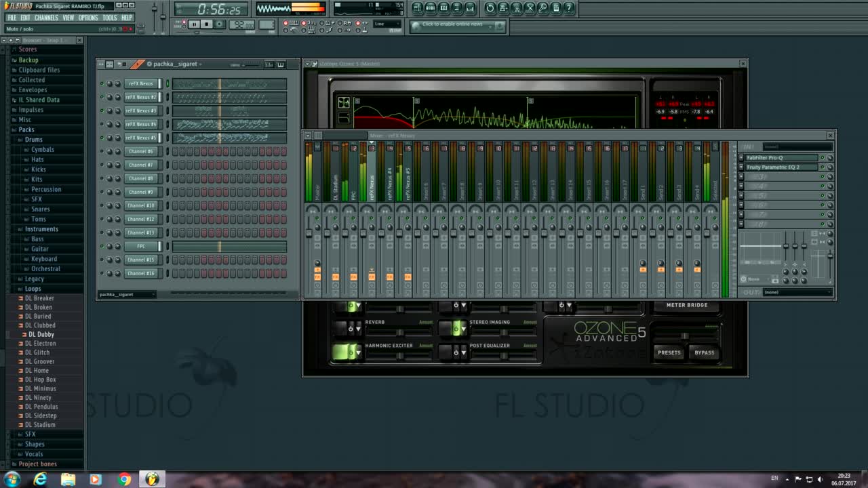
Task: Toggle the Ozone Harmonic Exciter power
Action: click(x=350, y=352)
